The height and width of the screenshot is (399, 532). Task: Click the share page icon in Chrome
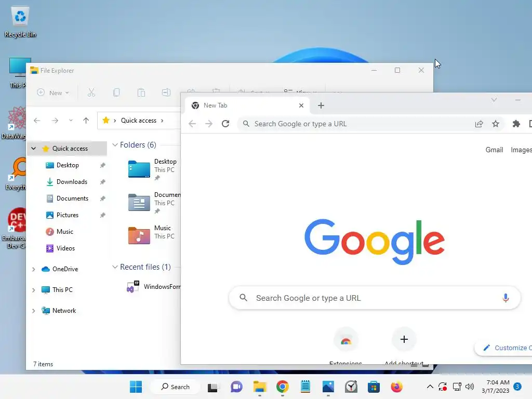[478, 124]
